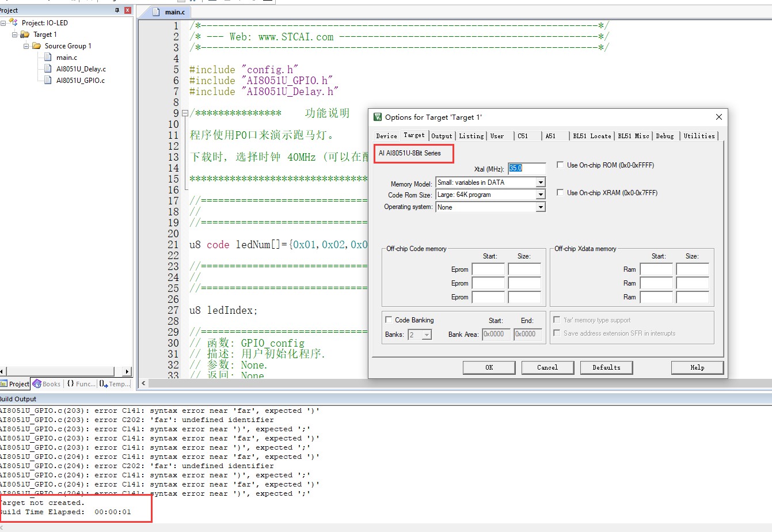Viewport: 772px width, 532px height.
Task: Enable Use On-chip ROM checkbox
Action: (x=560, y=165)
